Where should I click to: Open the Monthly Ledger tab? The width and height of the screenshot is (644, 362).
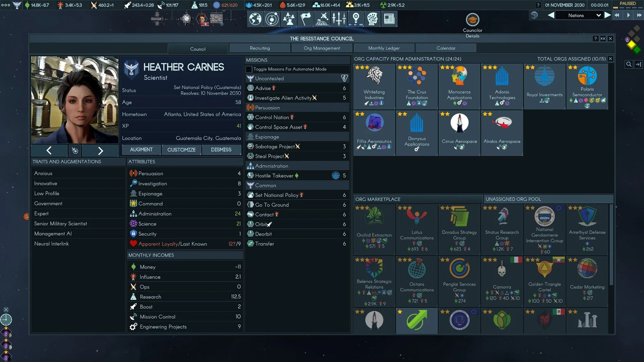click(x=384, y=48)
